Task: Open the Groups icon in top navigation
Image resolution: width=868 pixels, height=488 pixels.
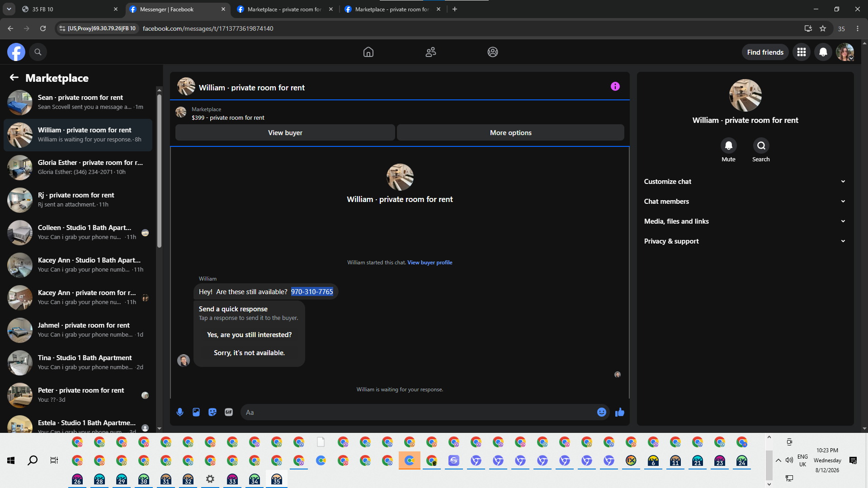Action: (x=493, y=52)
